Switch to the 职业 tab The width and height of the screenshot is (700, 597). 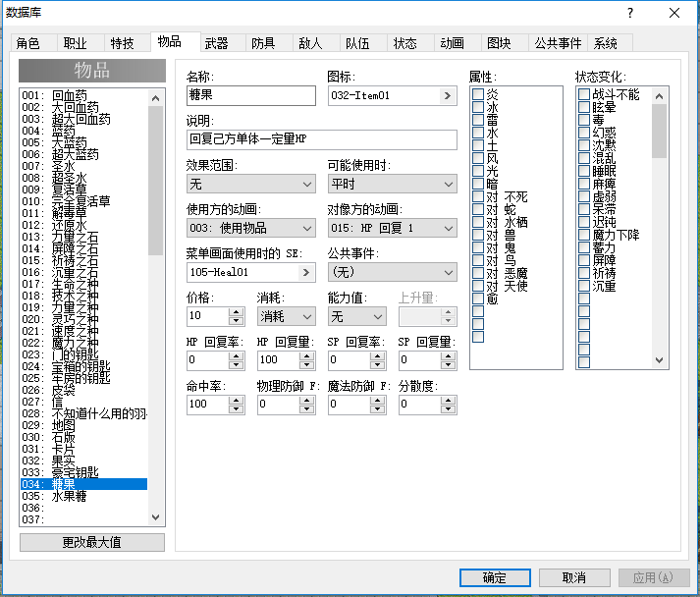81,43
